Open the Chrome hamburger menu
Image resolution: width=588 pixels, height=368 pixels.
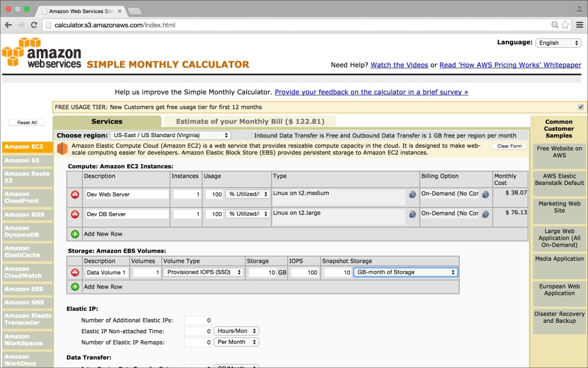(580, 25)
